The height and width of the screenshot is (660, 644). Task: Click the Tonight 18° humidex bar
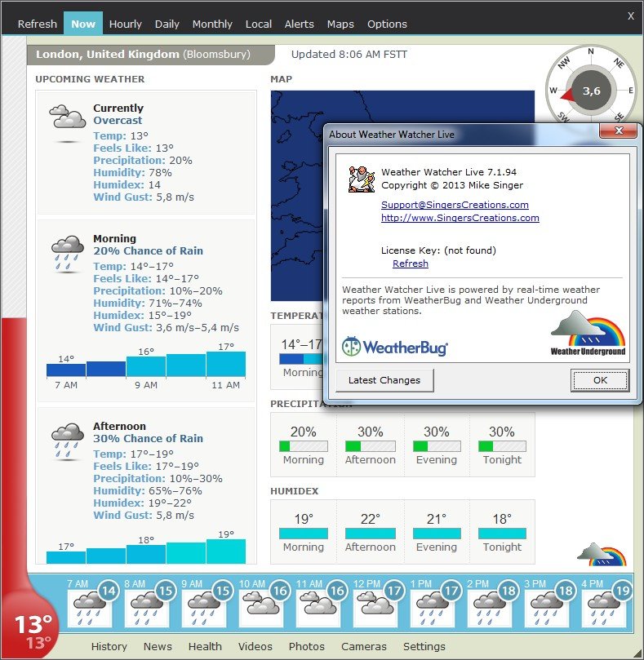[502, 534]
